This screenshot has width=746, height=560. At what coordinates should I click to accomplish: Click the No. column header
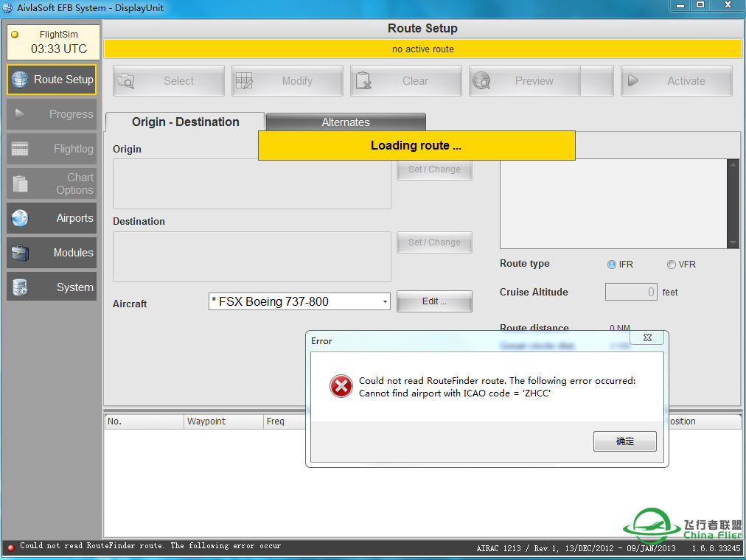[144, 421]
